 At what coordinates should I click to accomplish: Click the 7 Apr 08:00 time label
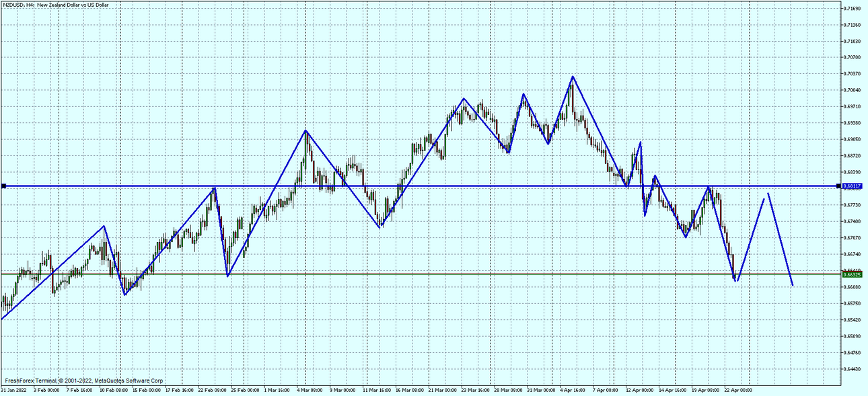click(607, 390)
